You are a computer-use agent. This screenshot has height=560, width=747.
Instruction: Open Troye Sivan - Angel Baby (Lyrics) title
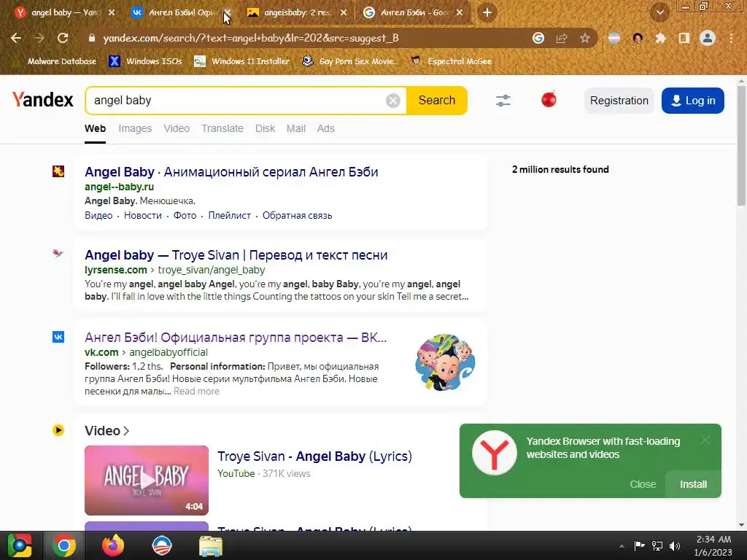(x=315, y=456)
